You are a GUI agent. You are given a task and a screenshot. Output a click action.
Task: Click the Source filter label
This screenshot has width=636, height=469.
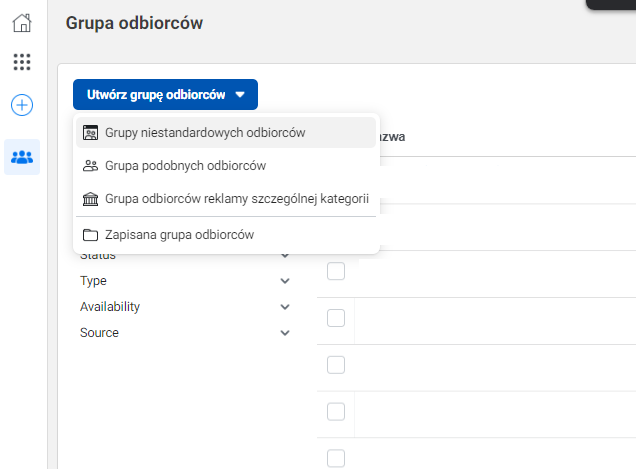(x=99, y=333)
